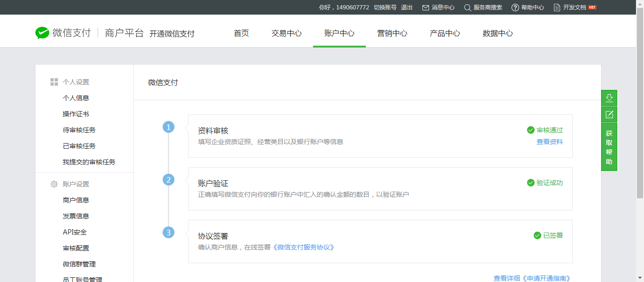Click the 审核通过 status text
The height and width of the screenshot is (282, 644).
click(x=550, y=130)
